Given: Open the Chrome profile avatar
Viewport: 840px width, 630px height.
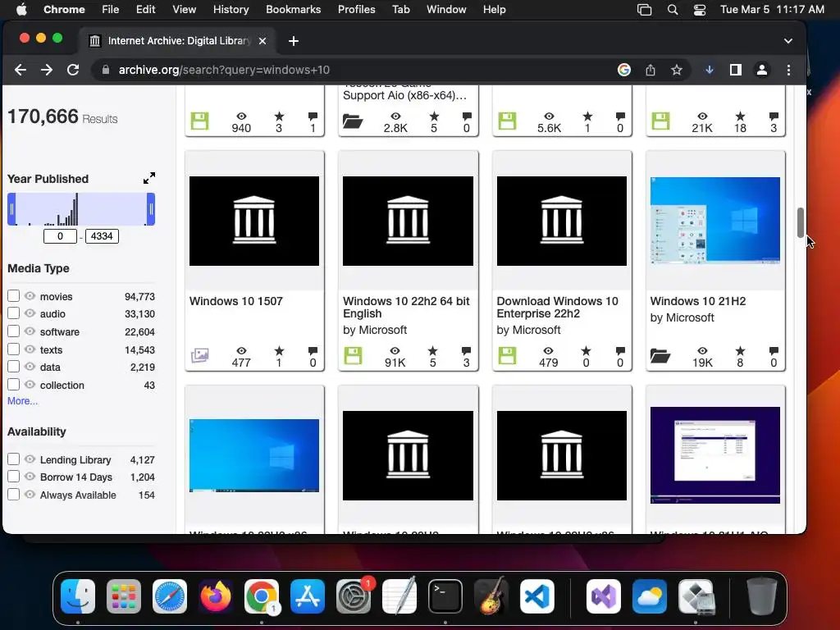Looking at the screenshot, I should [762, 70].
